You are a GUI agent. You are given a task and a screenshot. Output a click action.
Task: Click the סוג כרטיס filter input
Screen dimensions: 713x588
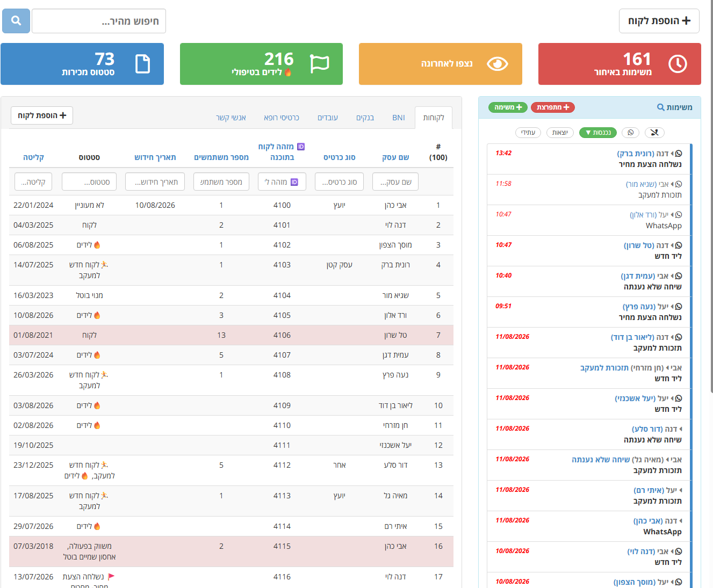[340, 182]
